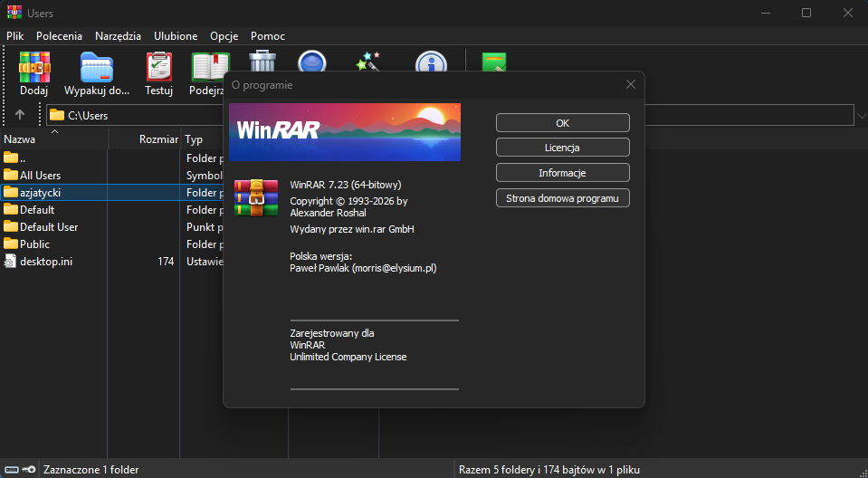
Task: Go up one folder with the arrow
Action: tap(20, 115)
